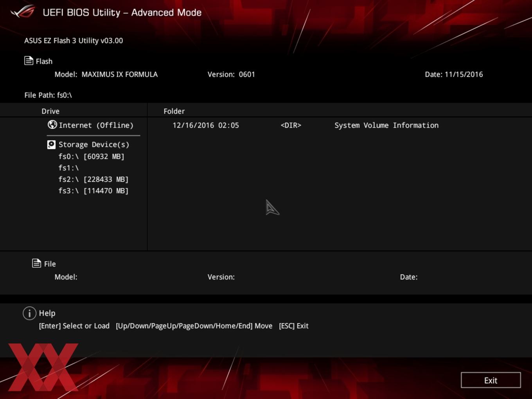This screenshot has height=399, width=532.
Task: Click the File document icon
Action: 36,263
